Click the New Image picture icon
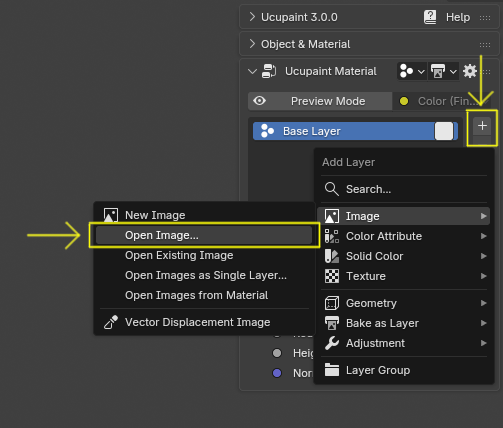Viewport: 503px width, 428px height. 111,215
